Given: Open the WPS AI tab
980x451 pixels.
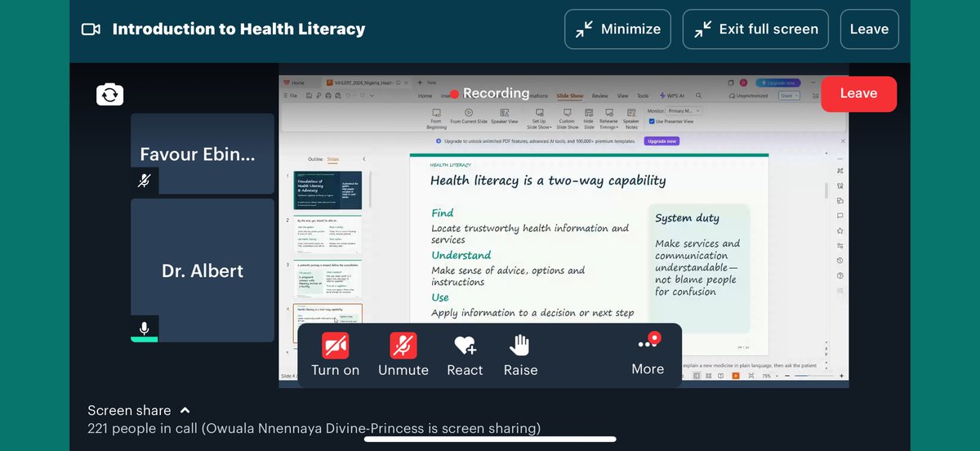Looking at the screenshot, I should pos(672,96).
